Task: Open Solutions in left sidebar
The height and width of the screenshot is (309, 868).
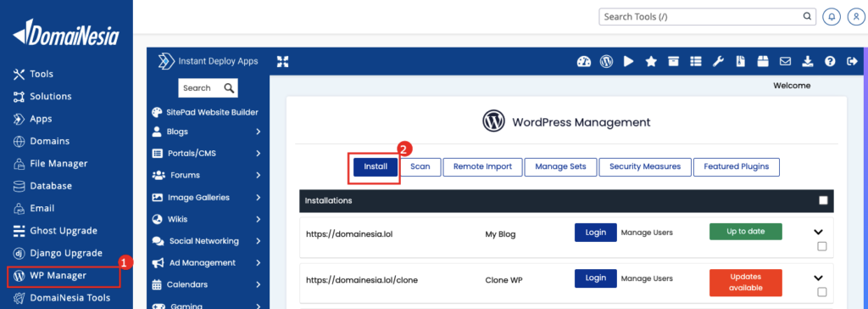Action: pos(42,96)
